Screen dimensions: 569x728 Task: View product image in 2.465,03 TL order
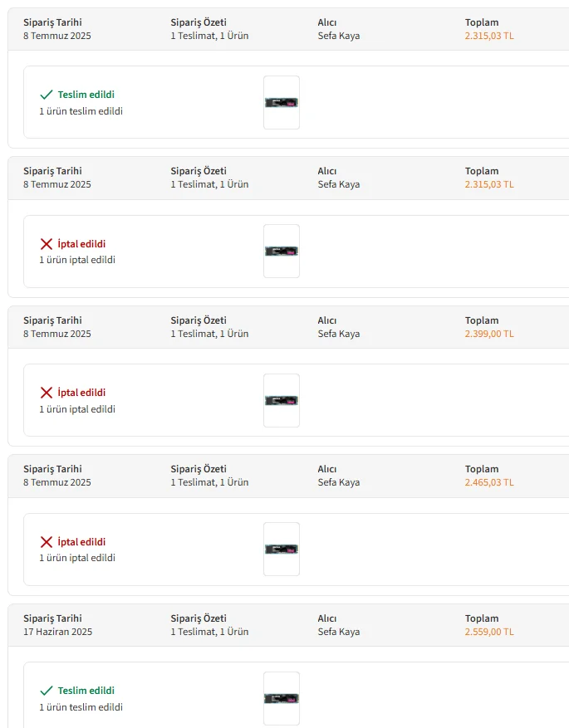tap(282, 550)
